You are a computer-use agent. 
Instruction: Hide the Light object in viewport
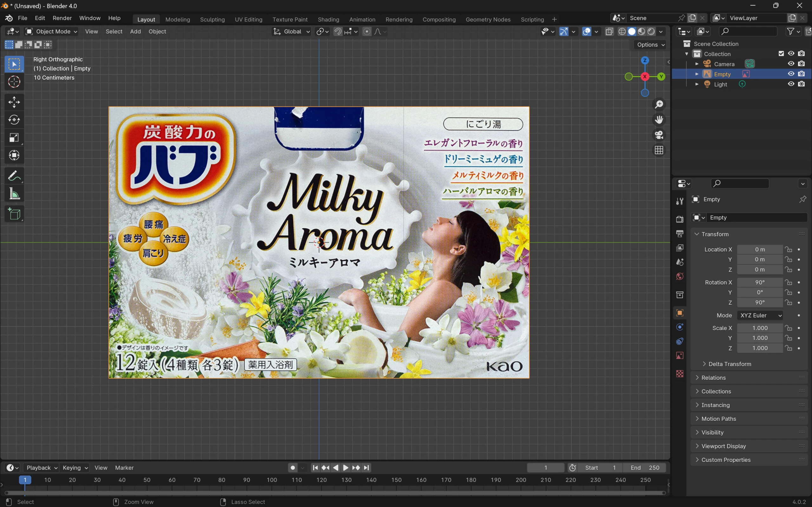(791, 84)
